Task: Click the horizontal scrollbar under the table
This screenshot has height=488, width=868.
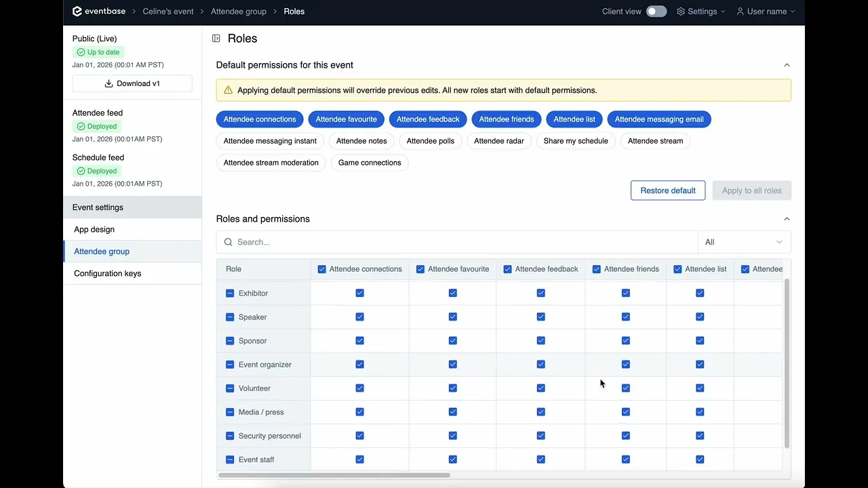Action: click(x=334, y=475)
